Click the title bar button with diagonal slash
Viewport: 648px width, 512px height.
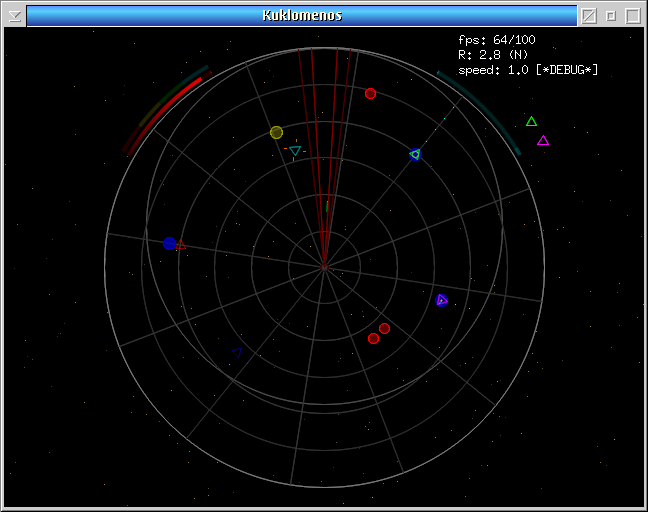click(589, 15)
